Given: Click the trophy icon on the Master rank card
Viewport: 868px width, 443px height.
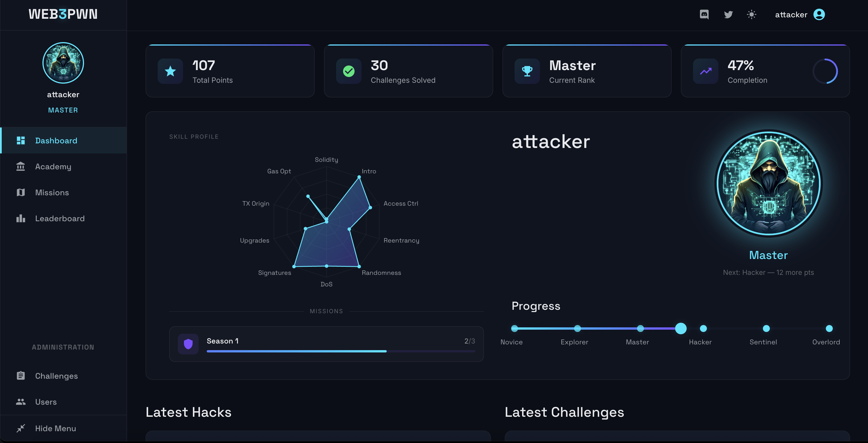Looking at the screenshot, I should (x=527, y=71).
